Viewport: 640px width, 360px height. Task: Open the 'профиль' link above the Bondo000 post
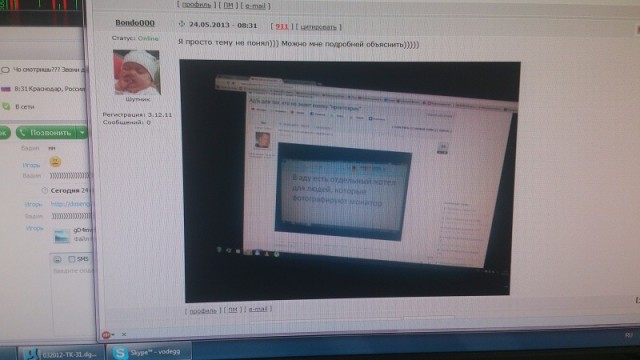[196, 5]
